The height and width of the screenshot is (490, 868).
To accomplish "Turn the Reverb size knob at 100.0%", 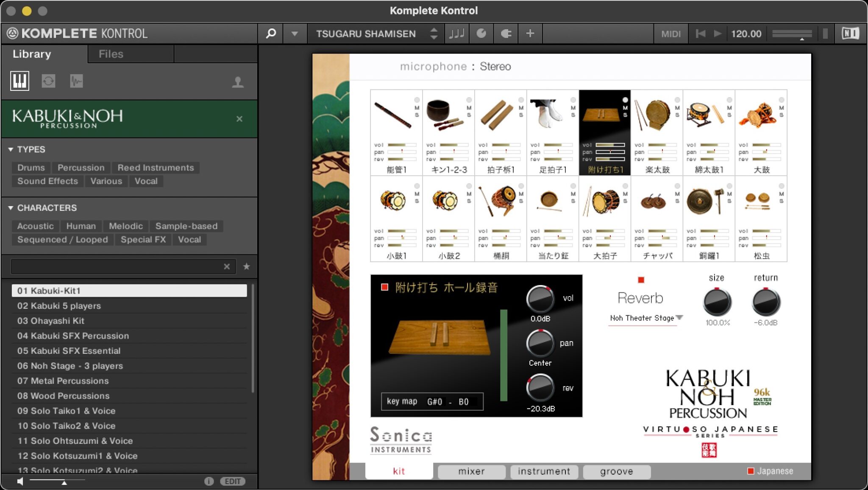I will [717, 302].
